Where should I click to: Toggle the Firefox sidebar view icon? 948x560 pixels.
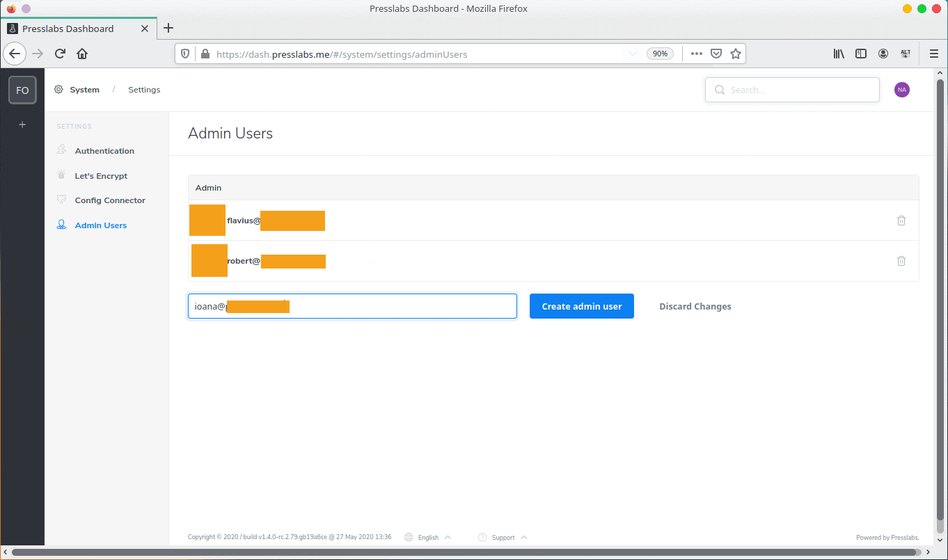point(861,54)
